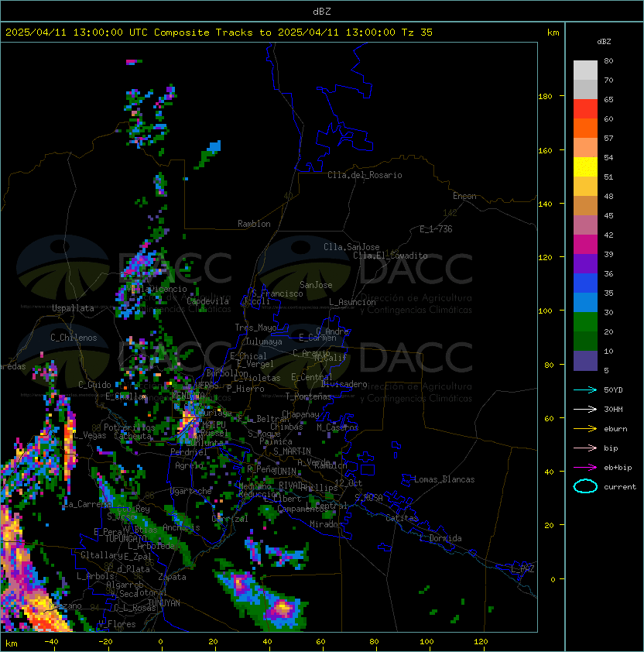644x652 pixels.
Task: Click the Tres_Mayo map label
Action: [255, 328]
